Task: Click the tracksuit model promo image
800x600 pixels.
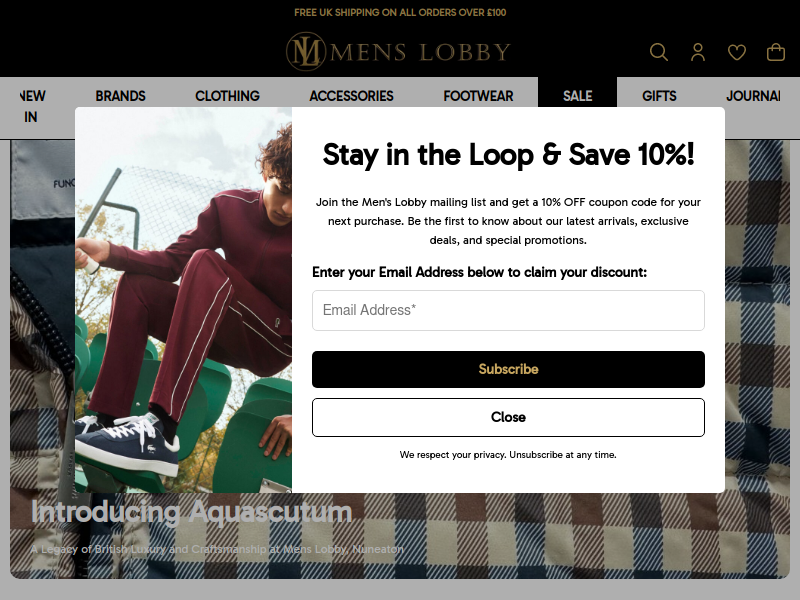Action: [184, 300]
